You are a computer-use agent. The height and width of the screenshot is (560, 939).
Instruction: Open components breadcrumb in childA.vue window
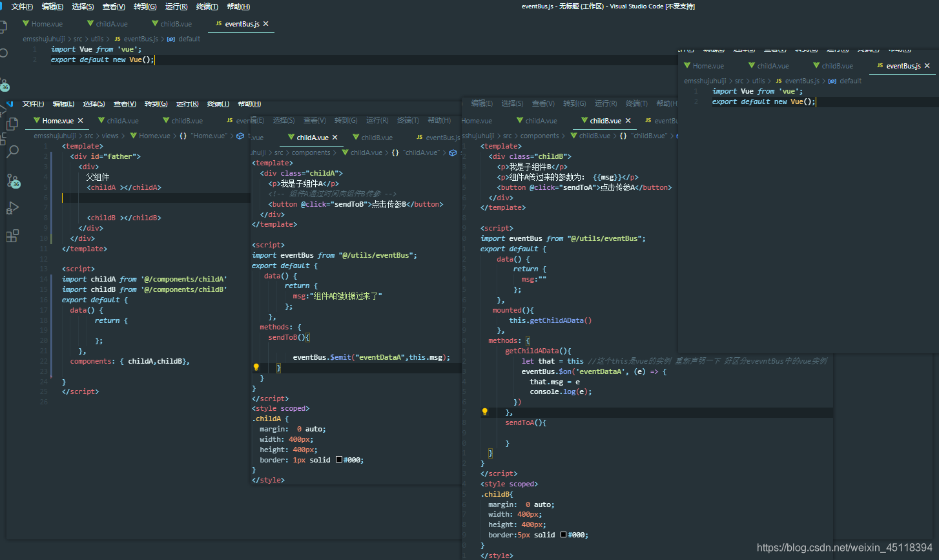pyautogui.click(x=311, y=152)
